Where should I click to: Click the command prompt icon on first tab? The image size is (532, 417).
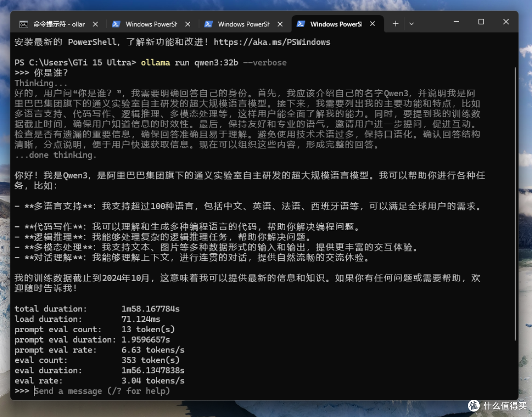coord(24,24)
